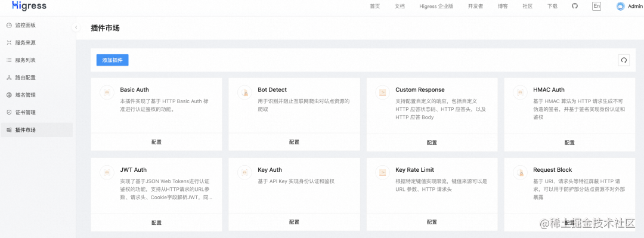Click the Key Auth plugin icon

245,172
